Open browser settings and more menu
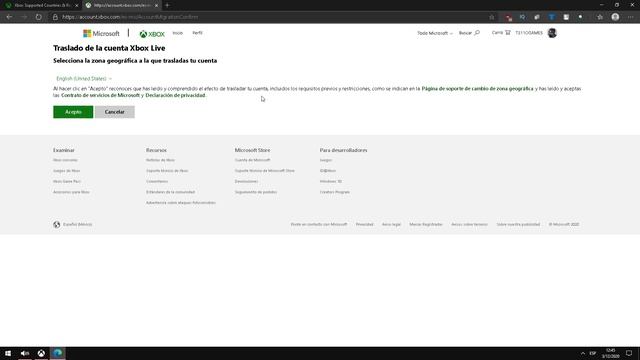 click(x=631, y=17)
